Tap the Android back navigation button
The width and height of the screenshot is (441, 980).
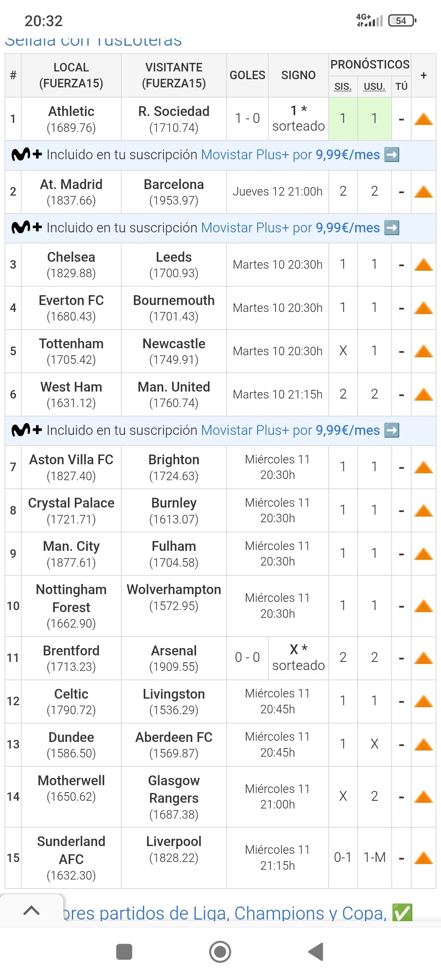(316, 952)
